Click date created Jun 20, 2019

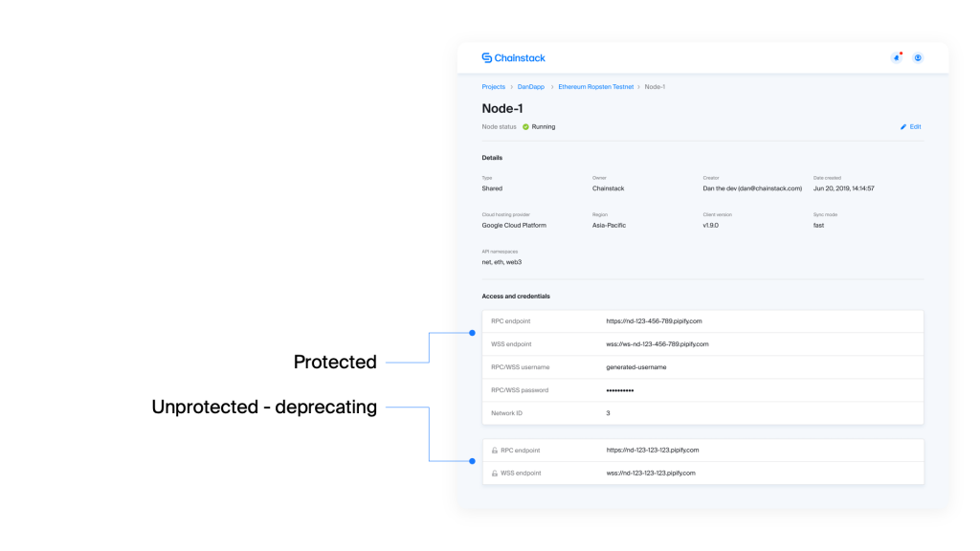[x=843, y=188]
